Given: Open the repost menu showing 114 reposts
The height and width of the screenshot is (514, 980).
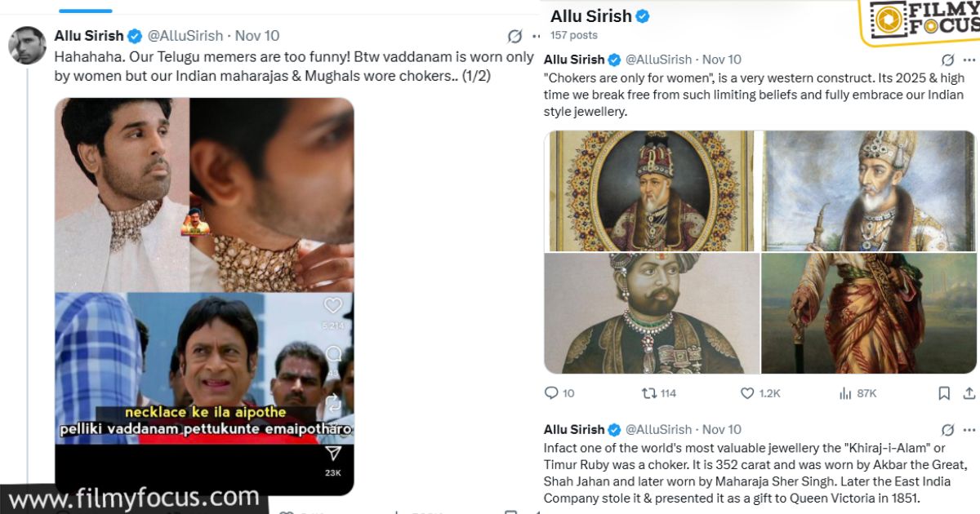Looking at the screenshot, I should [650, 392].
